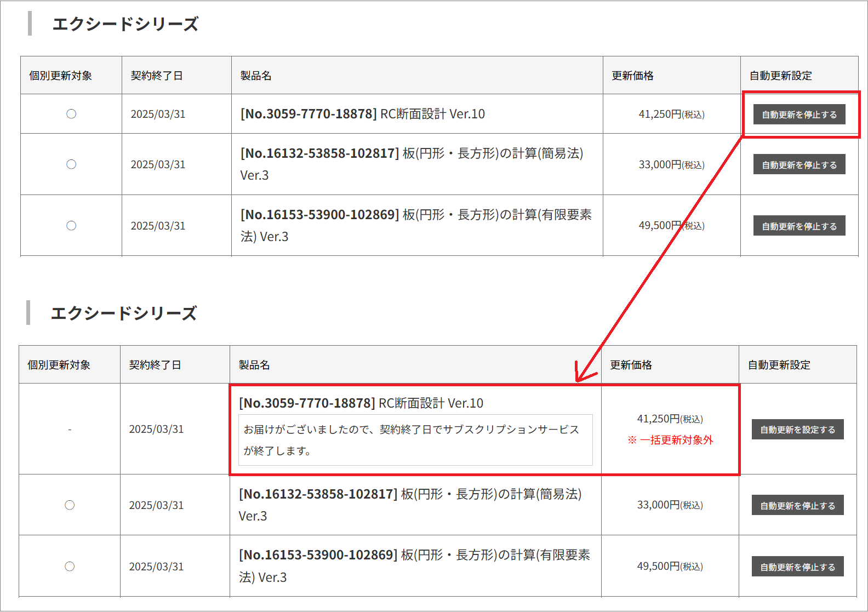Stop auto-renewal for 有限要素法 in upper table

(x=799, y=226)
